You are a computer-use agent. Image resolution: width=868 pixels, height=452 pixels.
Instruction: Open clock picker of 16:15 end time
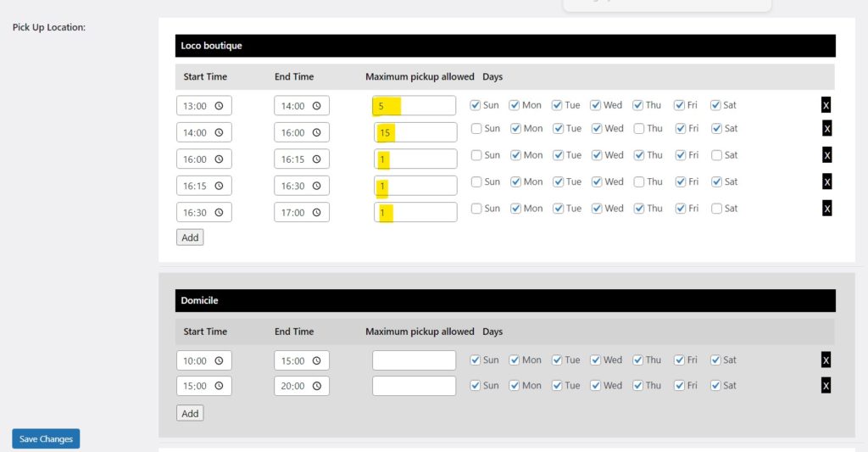(317, 159)
